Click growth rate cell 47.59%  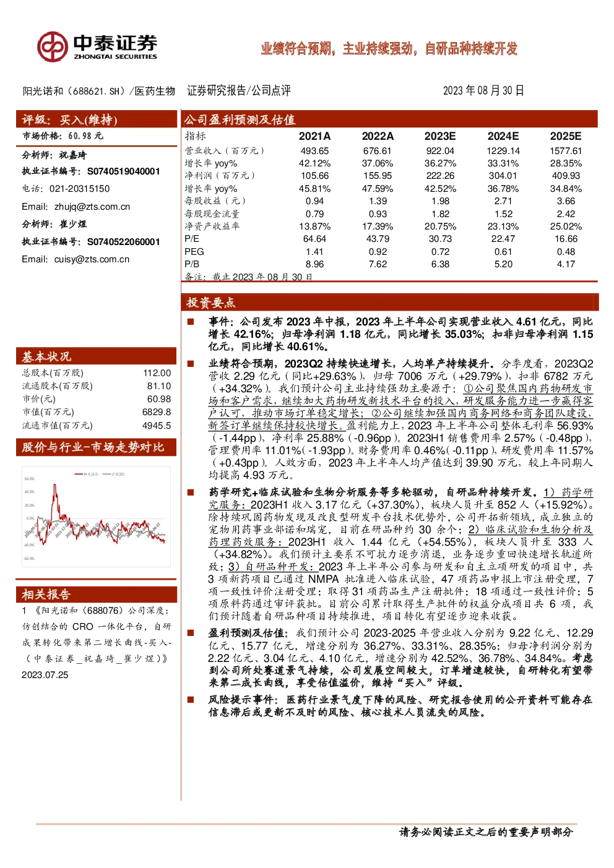click(378, 189)
